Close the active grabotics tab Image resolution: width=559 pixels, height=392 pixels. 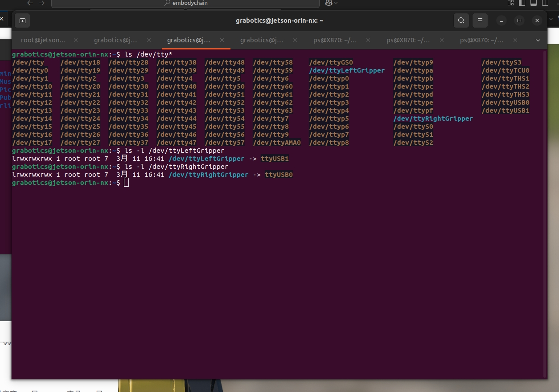[222, 40]
